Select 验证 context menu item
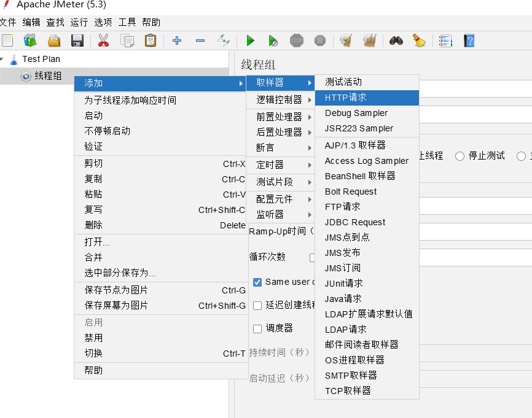 click(162, 147)
